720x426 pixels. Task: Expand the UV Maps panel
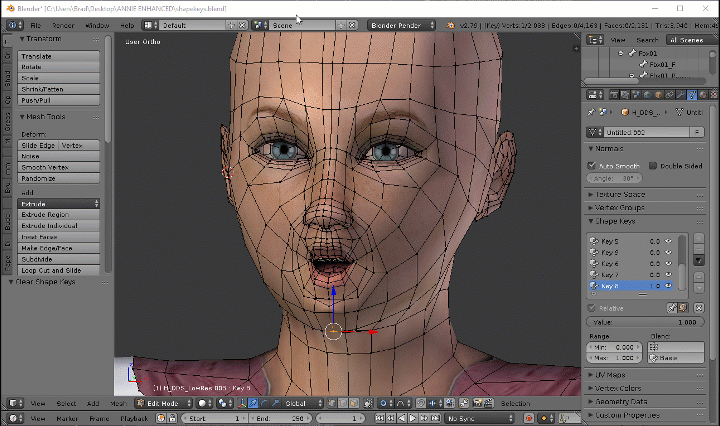[x=611, y=374]
